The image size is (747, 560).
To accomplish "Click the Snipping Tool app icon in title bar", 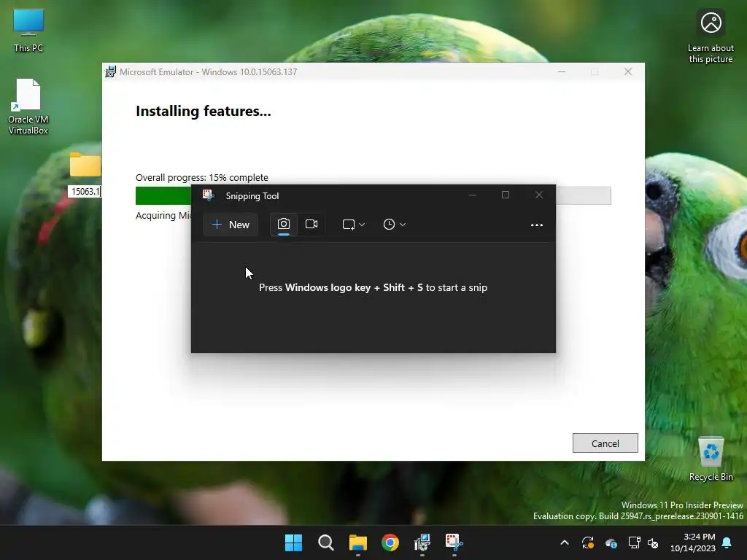I will tap(208, 195).
